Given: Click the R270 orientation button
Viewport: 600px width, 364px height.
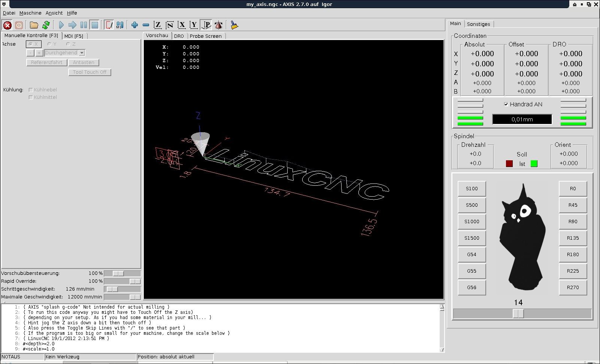Looking at the screenshot, I should coord(573,288).
